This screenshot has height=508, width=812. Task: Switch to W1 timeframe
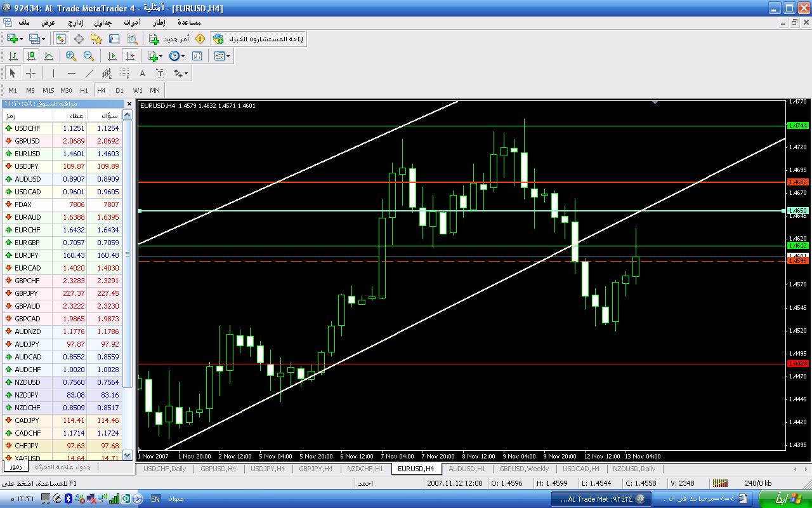click(138, 90)
